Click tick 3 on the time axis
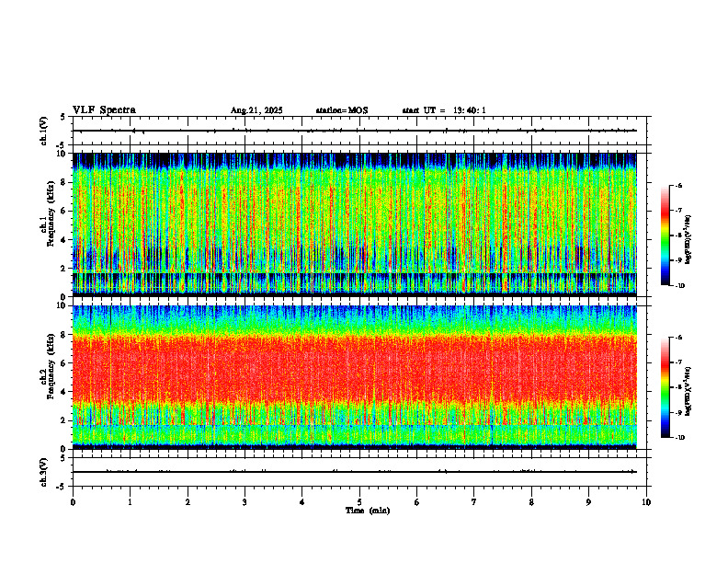728x563 pixels. [245, 502]
